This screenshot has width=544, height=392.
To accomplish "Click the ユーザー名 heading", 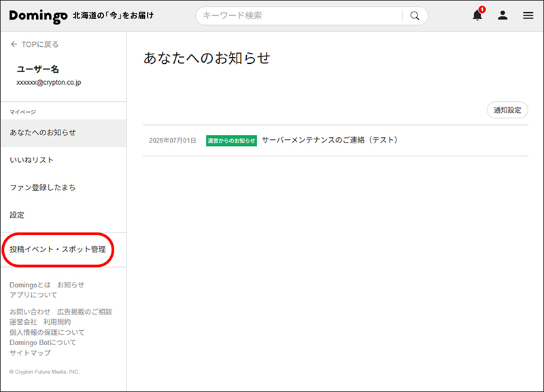I will point(38,69).
